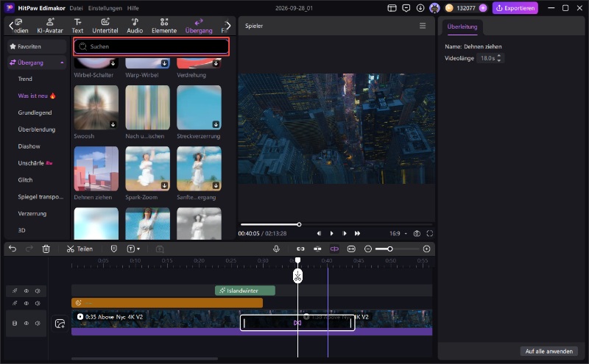The image size is (589, 364).
Task: Toggle magnetic snapping icon in timeline toolbar
Action: tap(317, 249)
